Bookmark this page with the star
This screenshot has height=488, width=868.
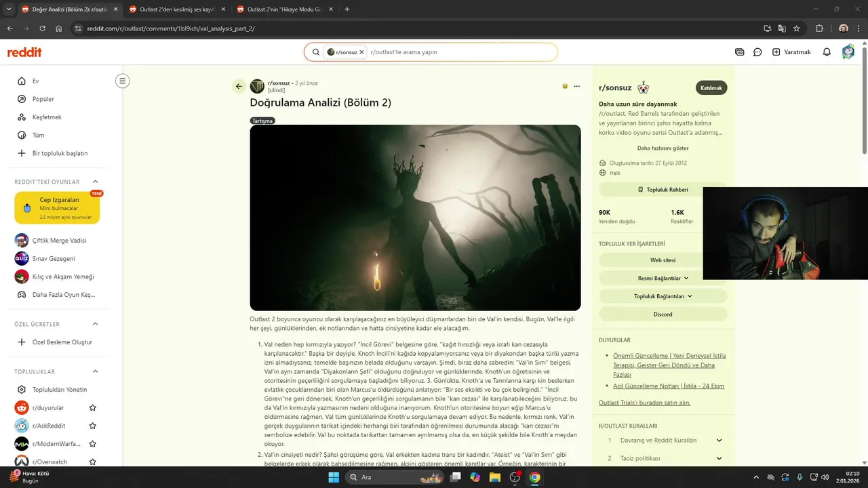click(x=797, y=28)
